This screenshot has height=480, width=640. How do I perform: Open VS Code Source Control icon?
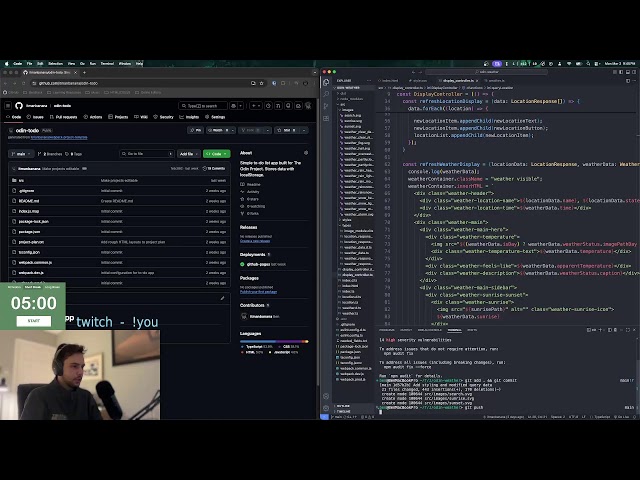[326, 106]
